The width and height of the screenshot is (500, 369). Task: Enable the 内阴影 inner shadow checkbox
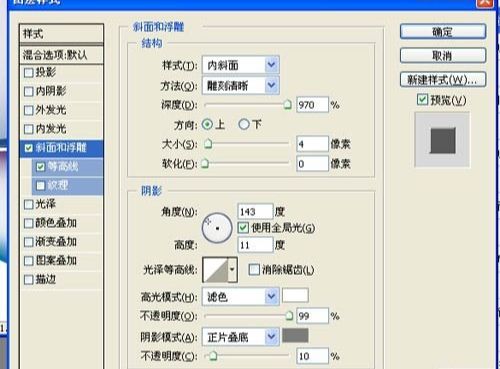click(29, 91)
